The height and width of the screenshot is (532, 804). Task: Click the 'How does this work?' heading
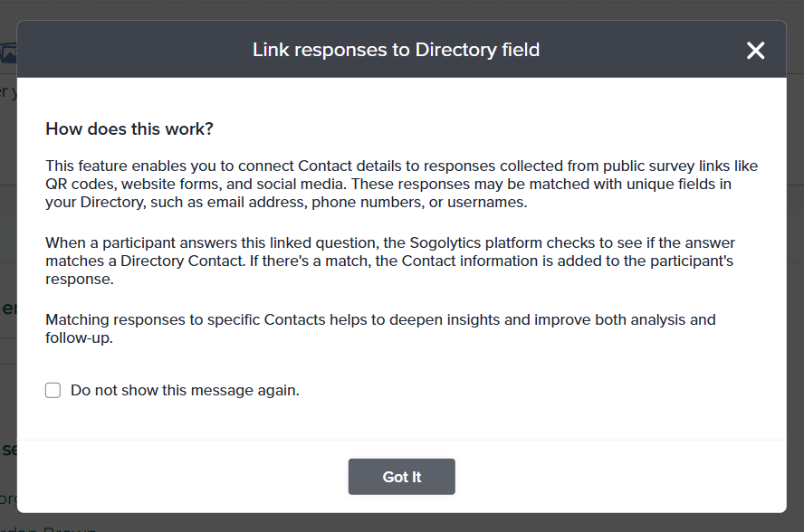(129, 128)
